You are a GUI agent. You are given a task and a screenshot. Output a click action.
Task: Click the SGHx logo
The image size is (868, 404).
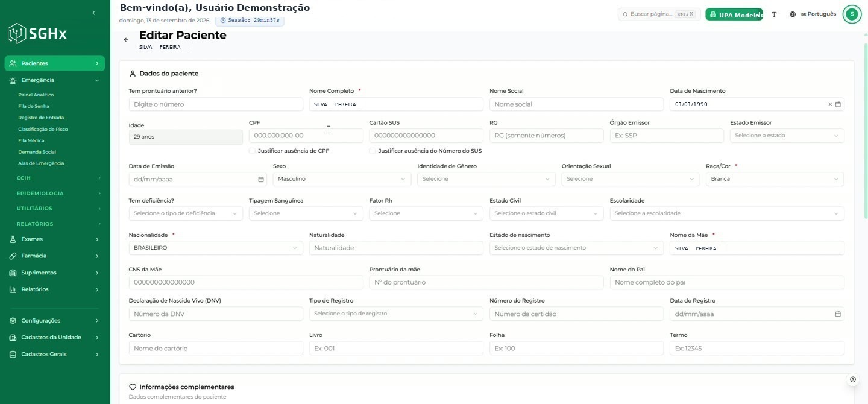click(37, 33)
